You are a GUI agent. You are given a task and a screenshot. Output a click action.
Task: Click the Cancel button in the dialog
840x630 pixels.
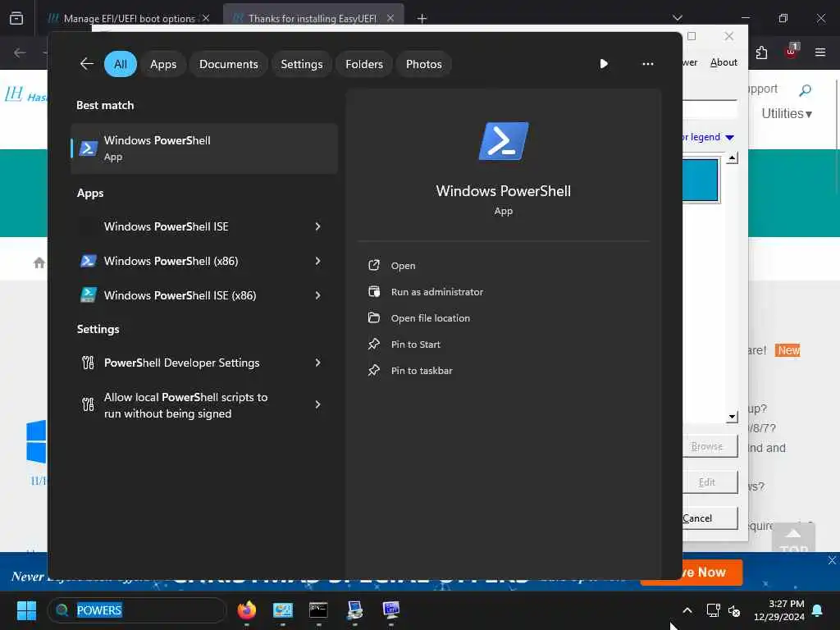pos(710,518)
